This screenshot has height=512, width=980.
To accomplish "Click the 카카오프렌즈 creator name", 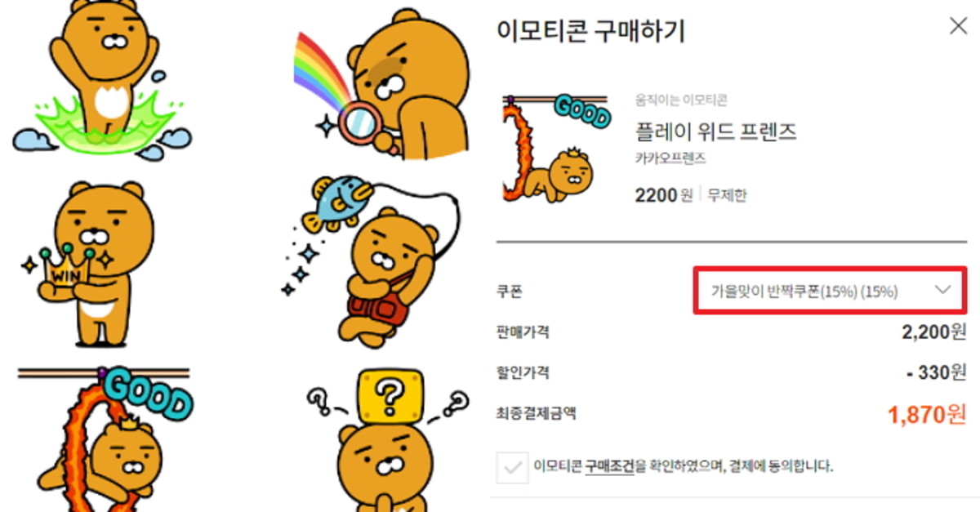I will click(670, 158).
